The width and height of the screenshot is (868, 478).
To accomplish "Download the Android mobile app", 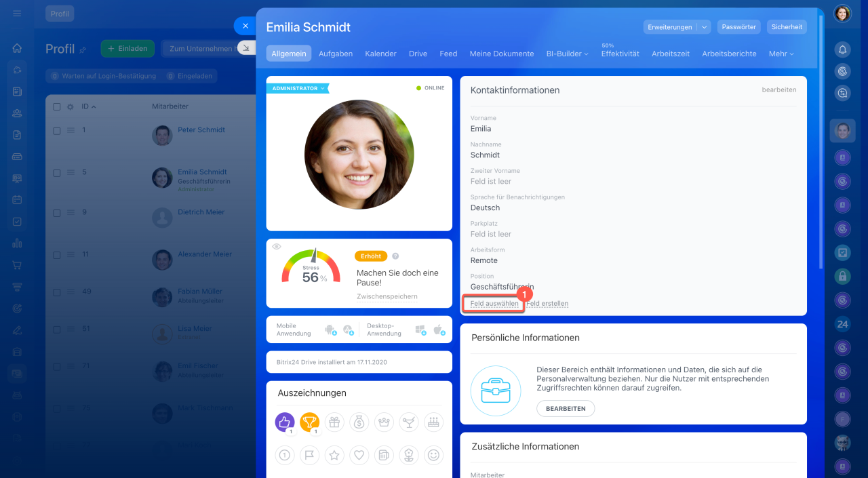I will tap(331, 330).
